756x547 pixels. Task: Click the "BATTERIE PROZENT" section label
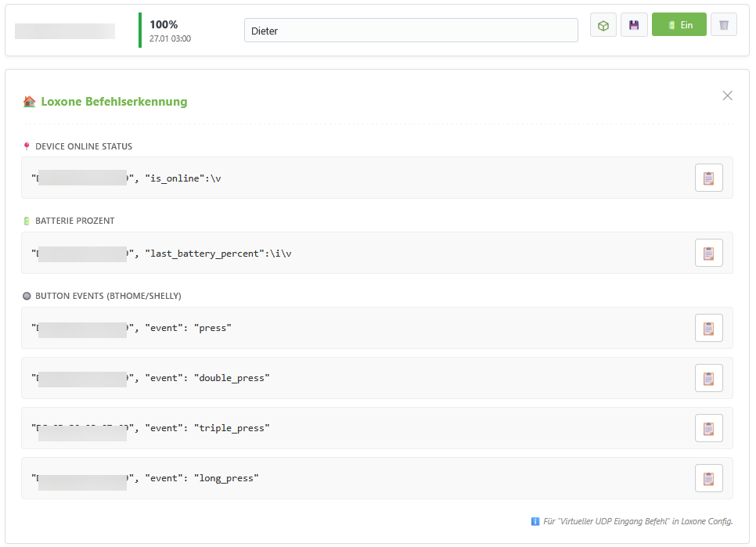click(75, 221)
